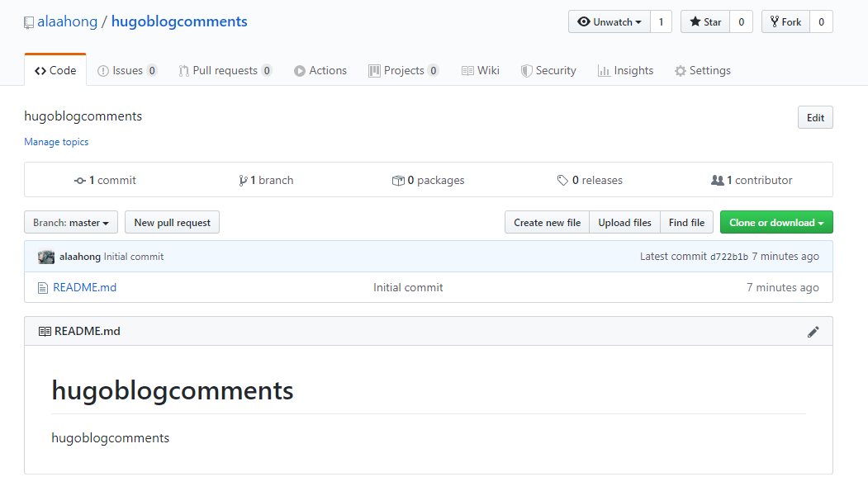This screenshot has height=491, width=868.
Task: Click the Find file button
Action: coord(686,222)
